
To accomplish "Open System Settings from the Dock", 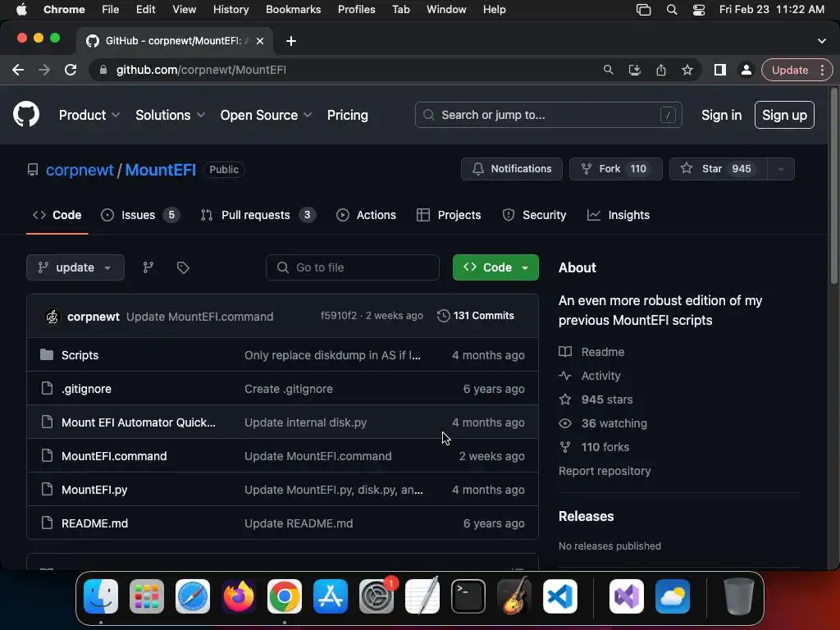I will 377,596.
